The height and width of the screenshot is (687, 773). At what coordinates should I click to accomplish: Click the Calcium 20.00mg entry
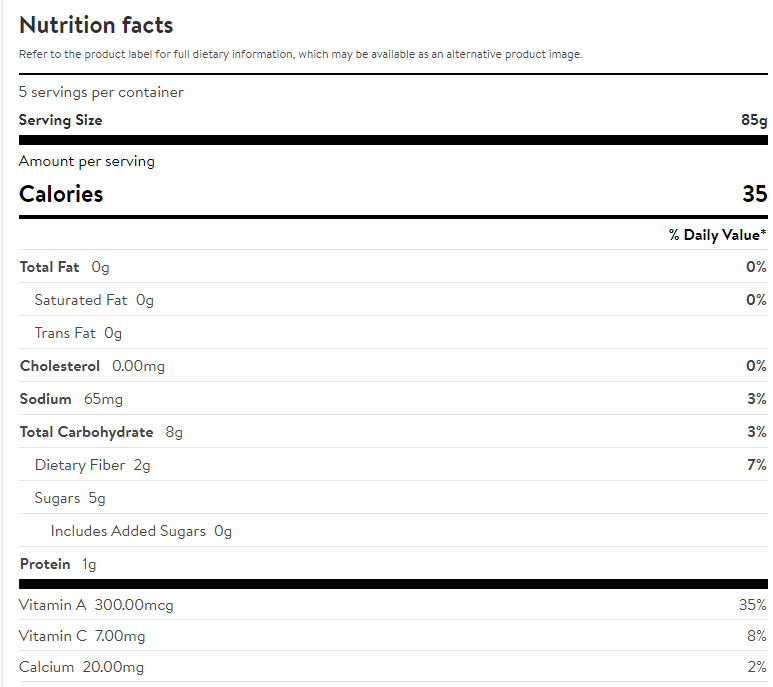point(81,667)
